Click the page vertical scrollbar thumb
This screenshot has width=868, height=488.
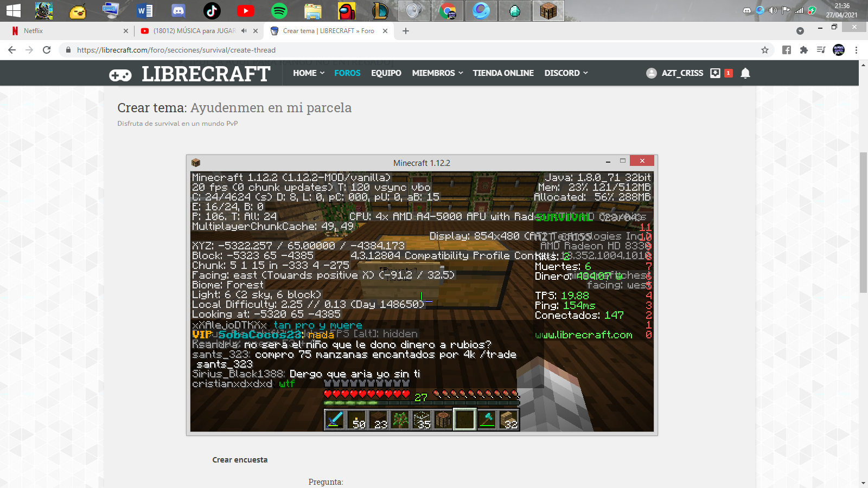click(x=863, y=222)
